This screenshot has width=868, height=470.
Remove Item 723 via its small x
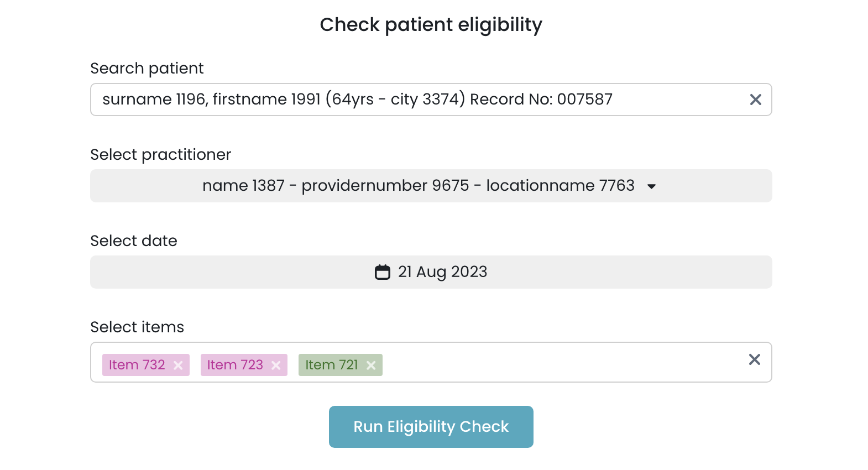click(x=276, y=365)
